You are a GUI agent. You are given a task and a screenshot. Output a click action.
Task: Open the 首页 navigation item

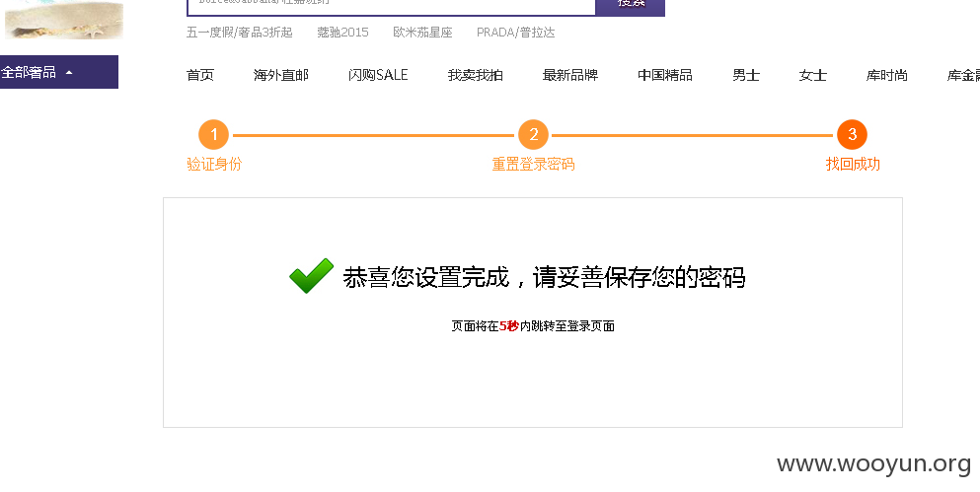tap(200, 75)
